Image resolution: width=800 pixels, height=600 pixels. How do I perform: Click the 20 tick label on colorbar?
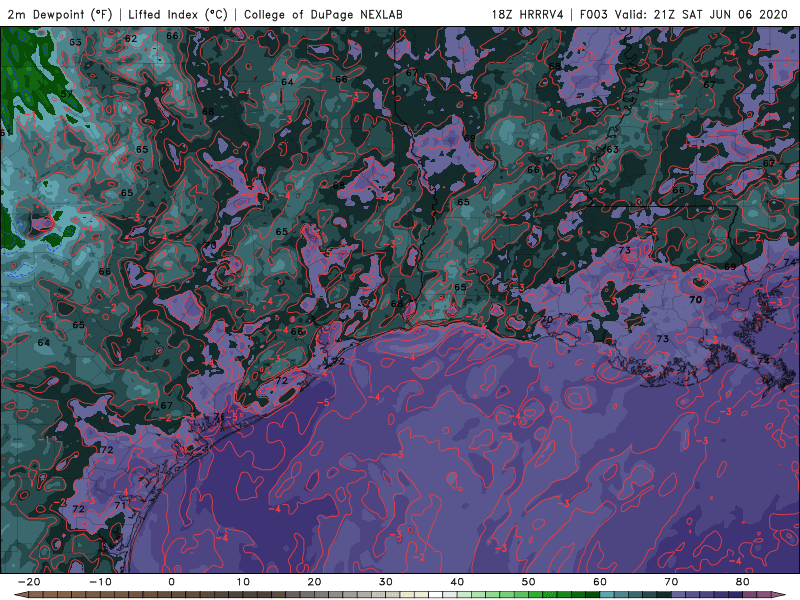(x=314, y=582)
